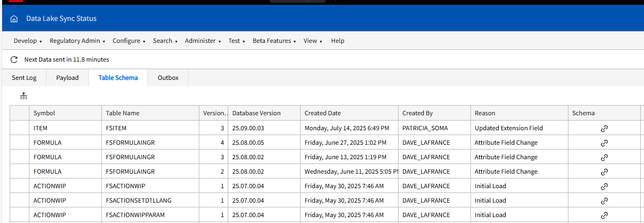644x223 pixels.
Task: Open the Search menu
Action: pyautogui.click(x=165, y=41)
